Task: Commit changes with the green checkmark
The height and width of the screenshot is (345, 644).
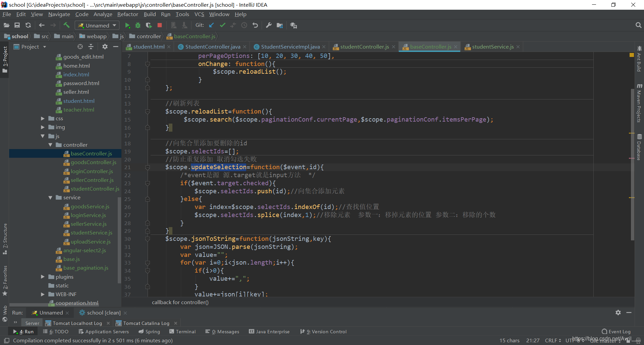Action: click(222, 25)
